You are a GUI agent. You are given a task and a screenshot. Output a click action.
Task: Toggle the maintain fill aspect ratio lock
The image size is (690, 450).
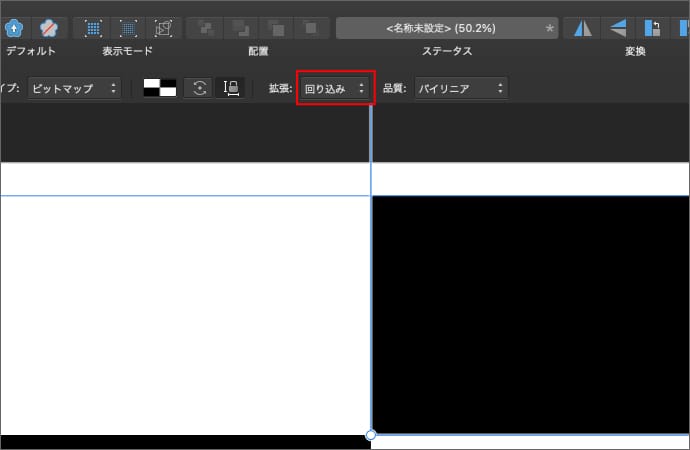(231, 88)
